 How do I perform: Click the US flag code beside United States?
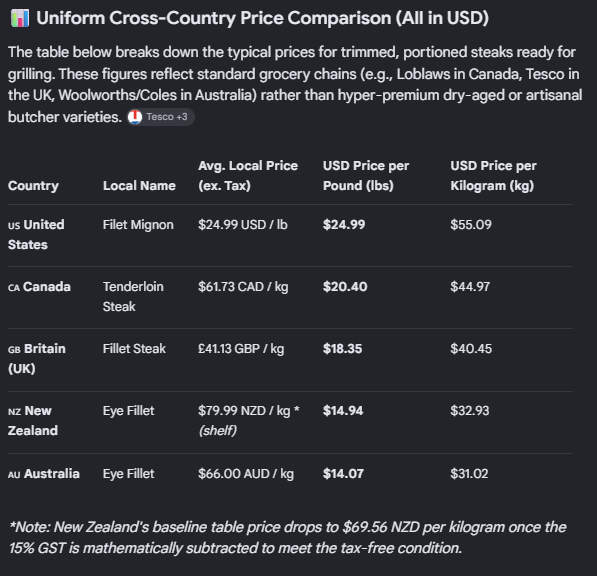point(14,225)
